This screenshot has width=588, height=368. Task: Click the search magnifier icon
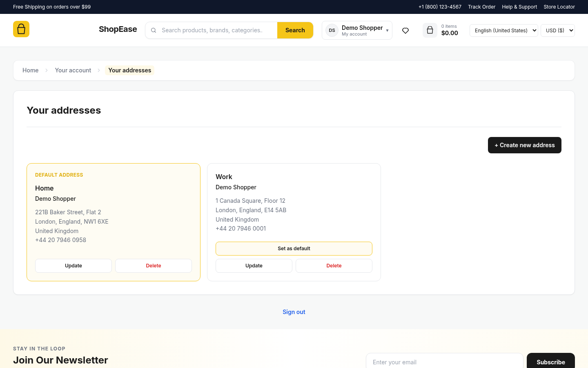click(x=154, y=30)
